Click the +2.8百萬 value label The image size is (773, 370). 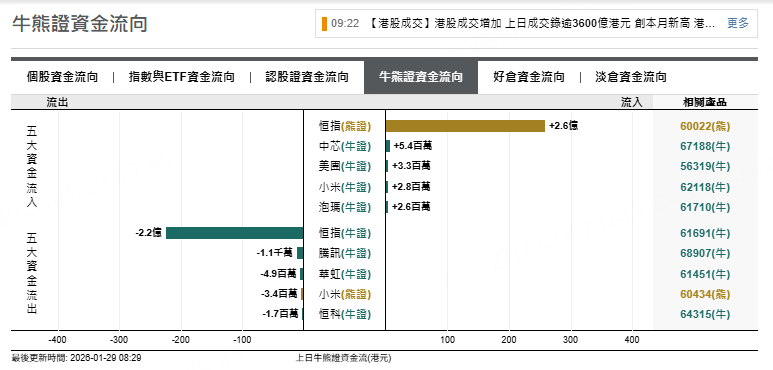pyautogui.click(x=411, y=187)
